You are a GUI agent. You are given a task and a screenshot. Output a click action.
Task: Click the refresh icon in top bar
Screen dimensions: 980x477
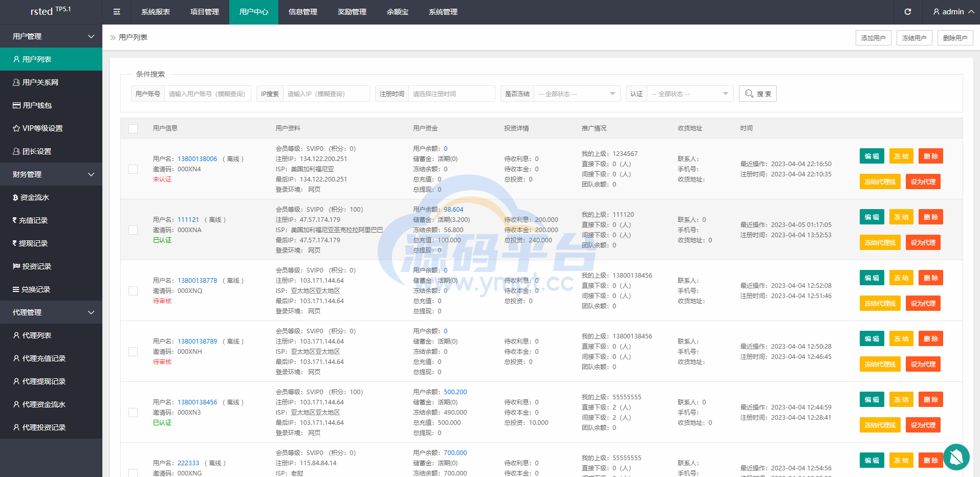tap(908, 12)
